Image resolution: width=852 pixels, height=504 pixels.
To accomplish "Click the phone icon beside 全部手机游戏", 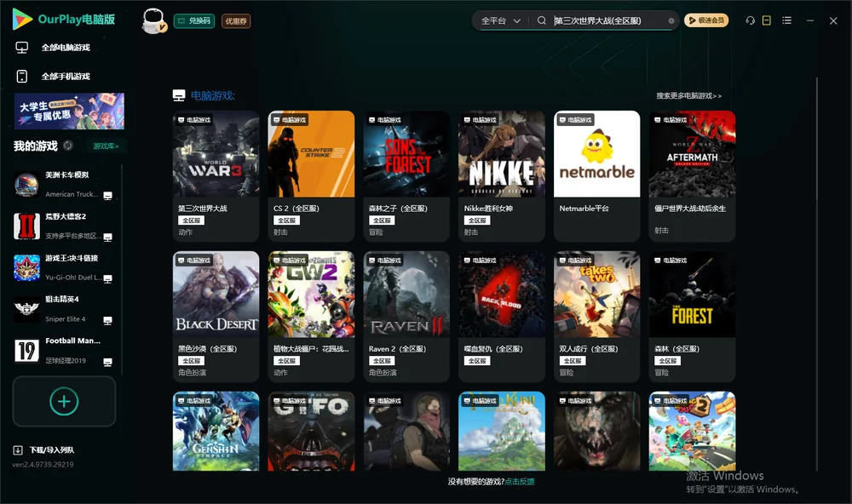I will pos(22,77).
